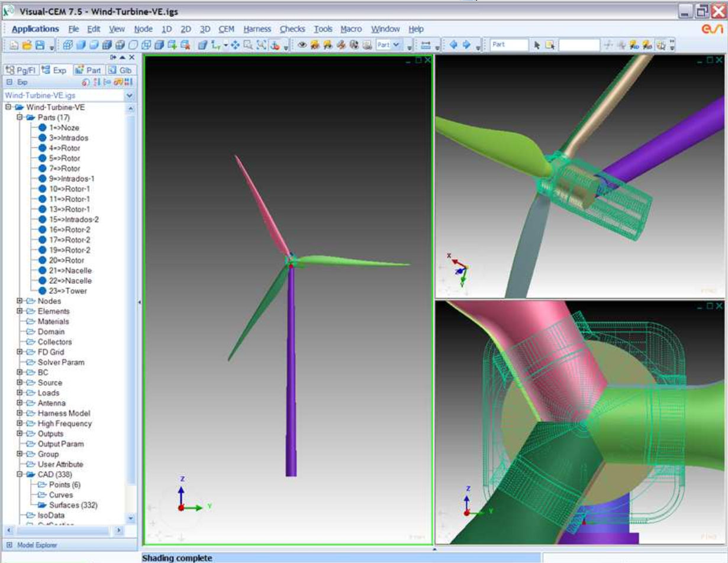Select Surfaces (332) in the tree

click(73, 505)
